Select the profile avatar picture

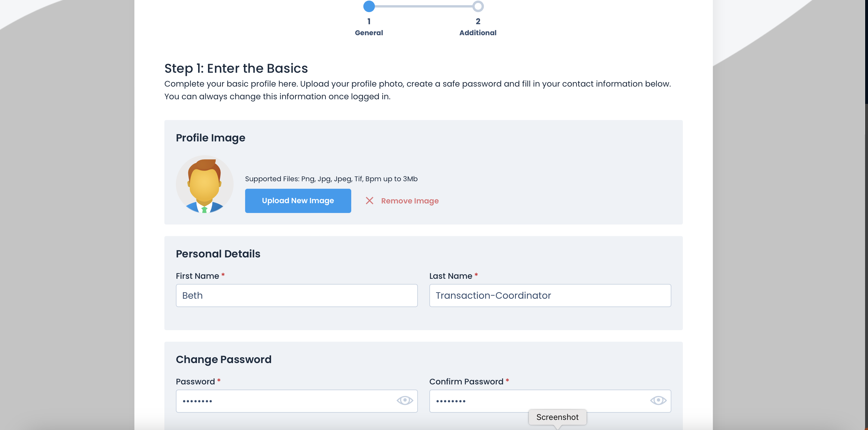204,184
